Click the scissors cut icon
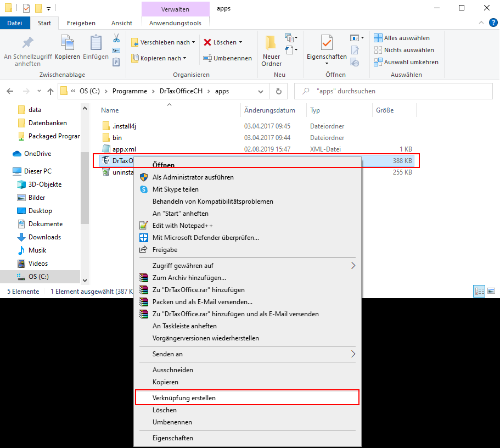The image size is (500, 448). coord(116,38)
